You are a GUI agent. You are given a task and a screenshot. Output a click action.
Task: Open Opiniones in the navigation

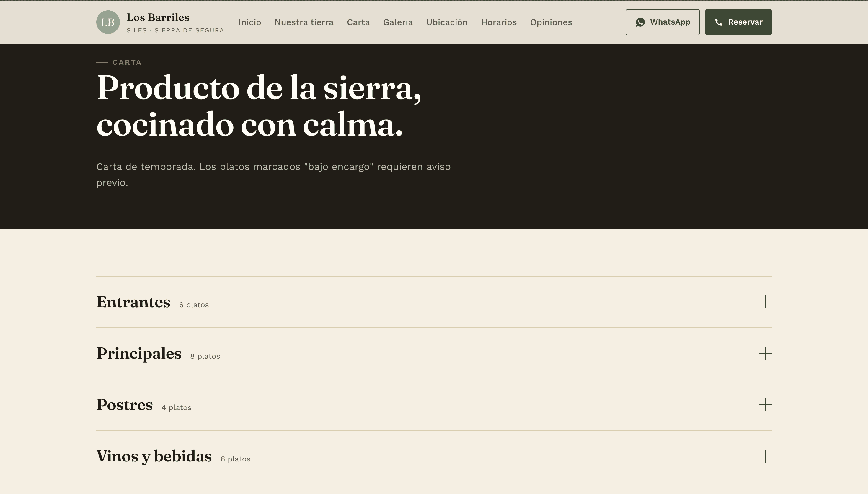[x=551, y=22]
